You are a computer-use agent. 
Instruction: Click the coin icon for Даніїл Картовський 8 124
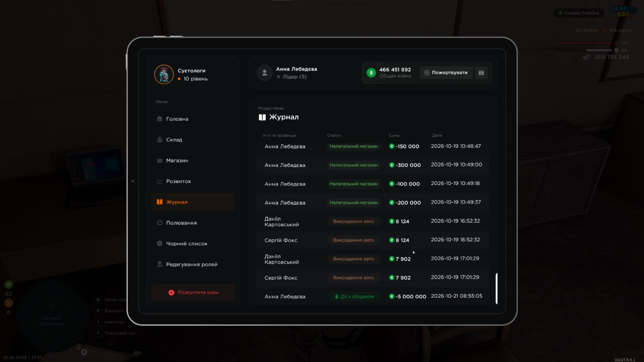[x=391, y=221]
